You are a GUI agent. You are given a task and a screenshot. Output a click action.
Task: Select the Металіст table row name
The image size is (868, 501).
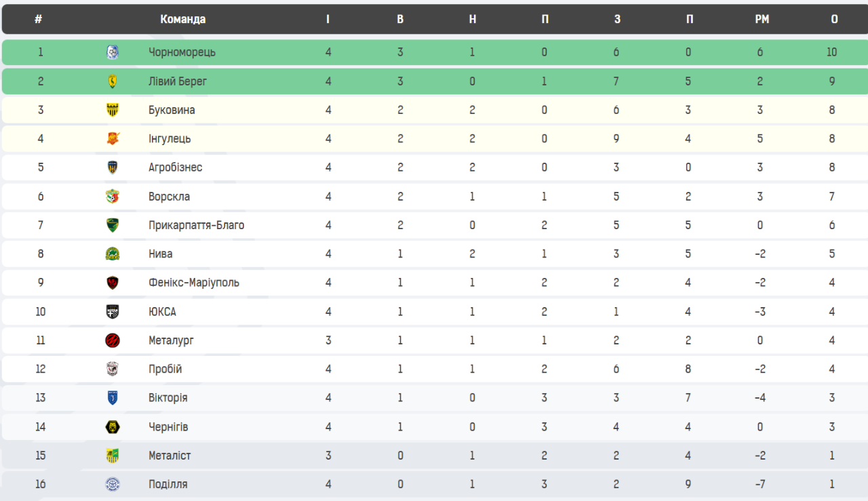(170, 456)
